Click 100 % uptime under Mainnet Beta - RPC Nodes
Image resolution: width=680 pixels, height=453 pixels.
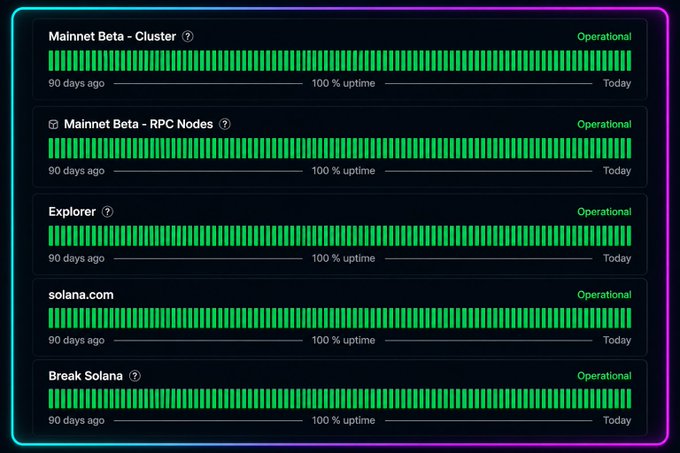(343, 171)
